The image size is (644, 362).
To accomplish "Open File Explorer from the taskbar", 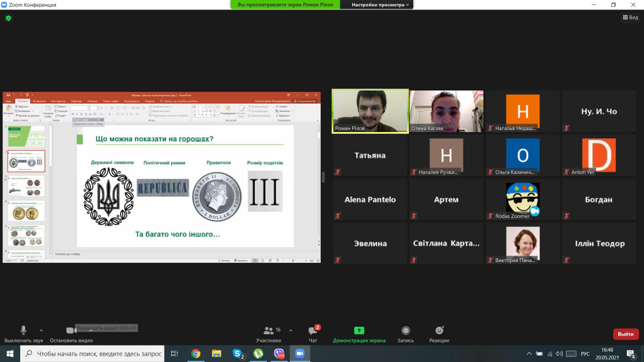I will [x=216, y=353].
